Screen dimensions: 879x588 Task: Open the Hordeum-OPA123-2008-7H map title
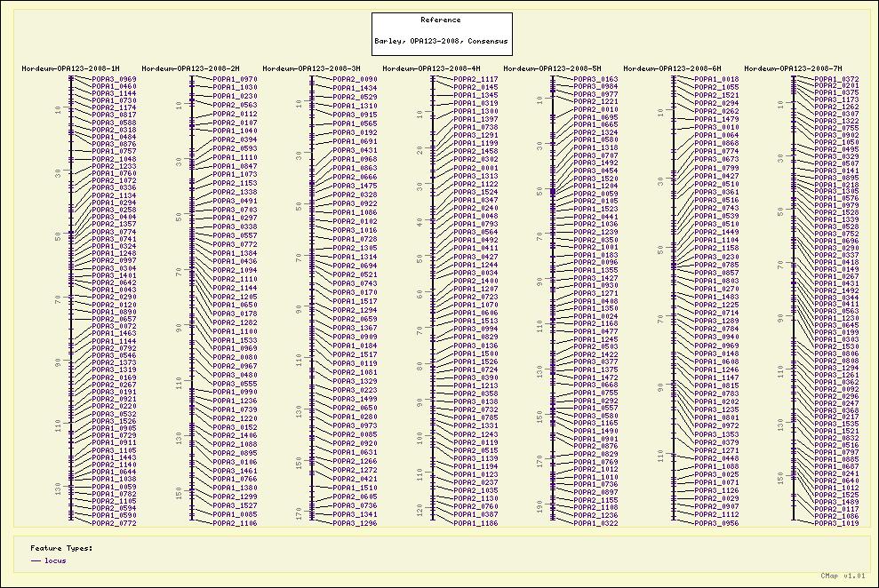(x=793, y=68)
